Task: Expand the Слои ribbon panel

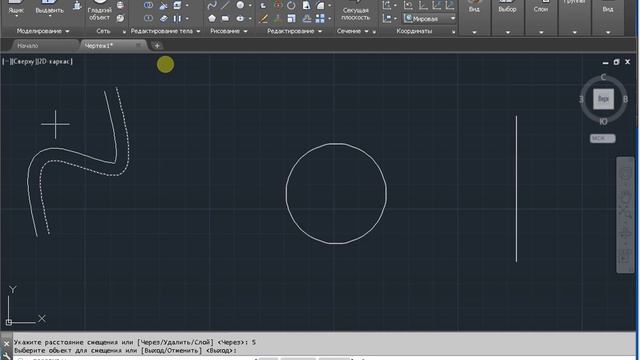Action: pyautogui.click(x=541, y=32)
